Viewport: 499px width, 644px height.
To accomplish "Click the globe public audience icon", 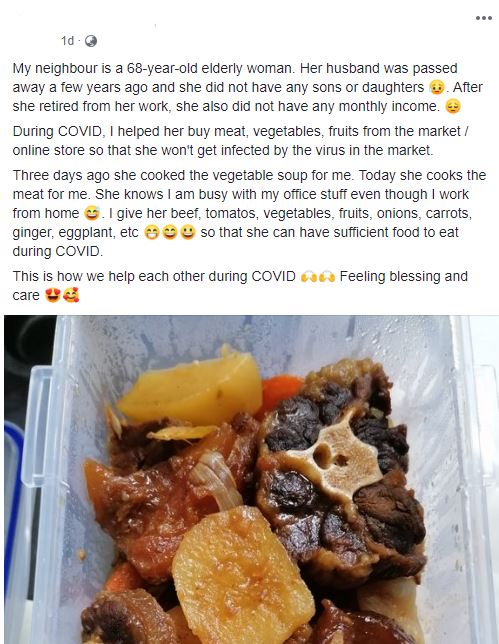I will pos(91,41).
